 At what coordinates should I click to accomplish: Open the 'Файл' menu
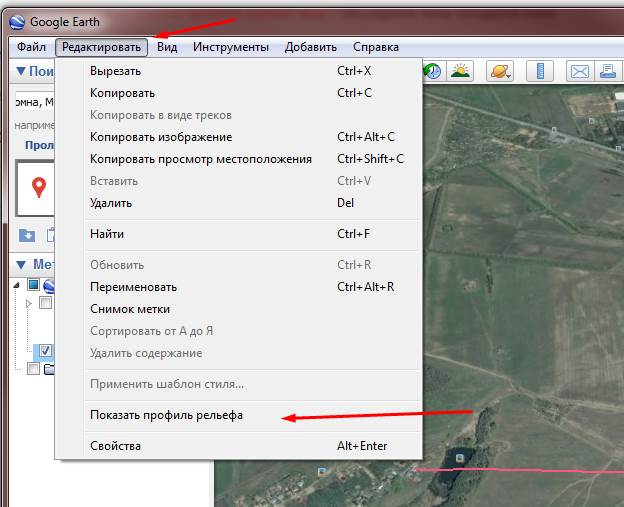[31, 47]
